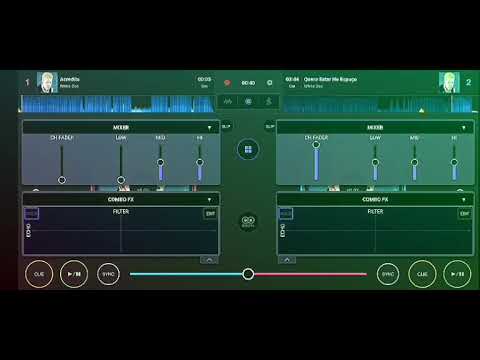Open settings with the gear icon
The width and height of the screenshot is (480, 360).
(269, 82)
